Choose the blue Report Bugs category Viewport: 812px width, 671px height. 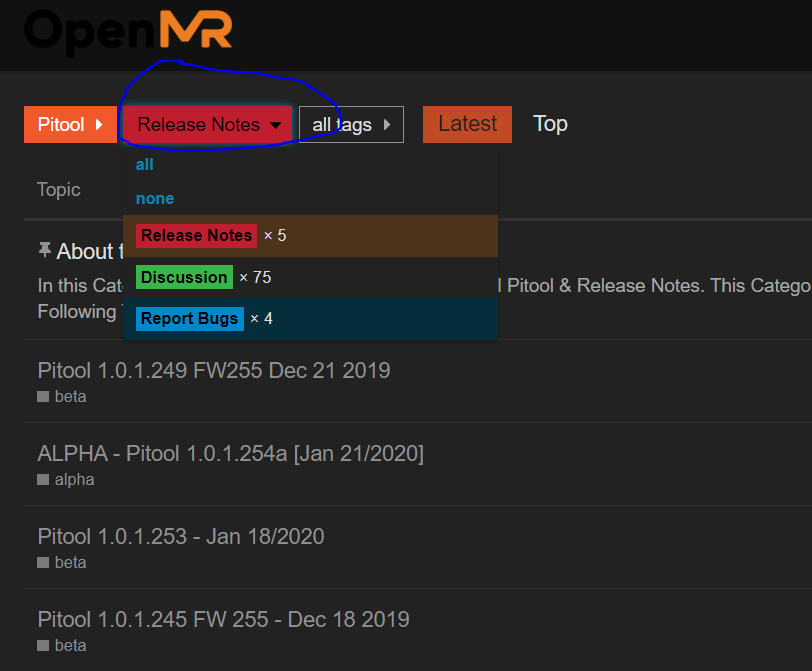[189, 319]
